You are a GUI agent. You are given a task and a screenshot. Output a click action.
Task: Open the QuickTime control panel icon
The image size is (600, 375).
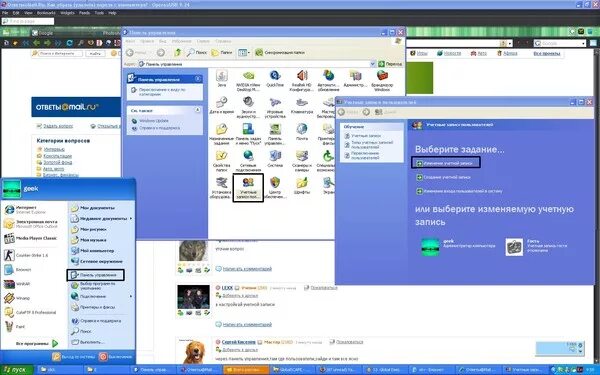coord(275,78)
